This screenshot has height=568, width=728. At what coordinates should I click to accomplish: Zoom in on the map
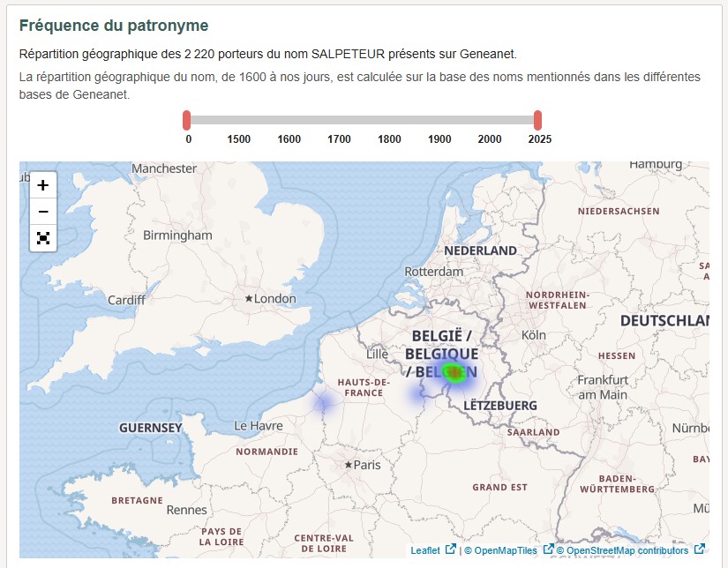41,186
